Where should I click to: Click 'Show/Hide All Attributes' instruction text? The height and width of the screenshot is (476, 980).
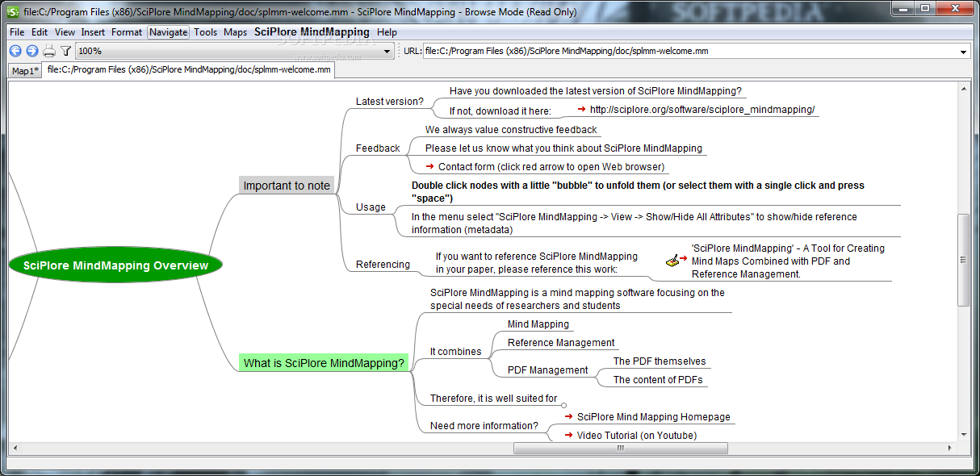point(634,223)
